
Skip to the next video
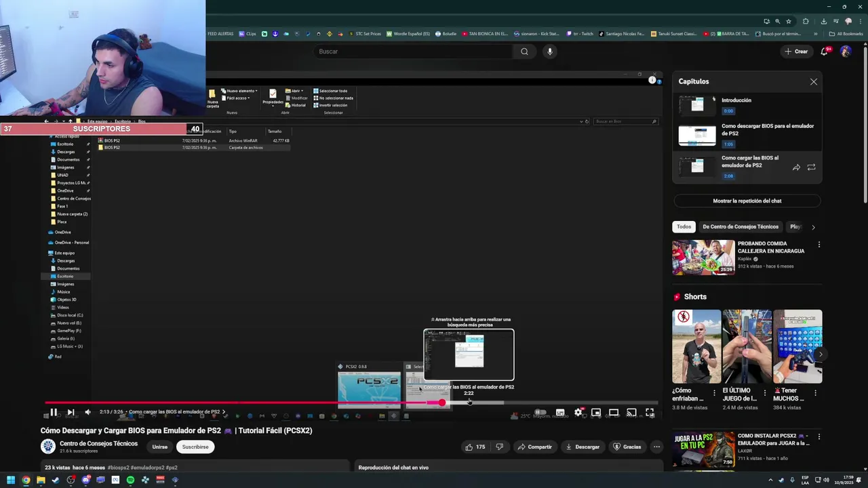click(71, 412)
